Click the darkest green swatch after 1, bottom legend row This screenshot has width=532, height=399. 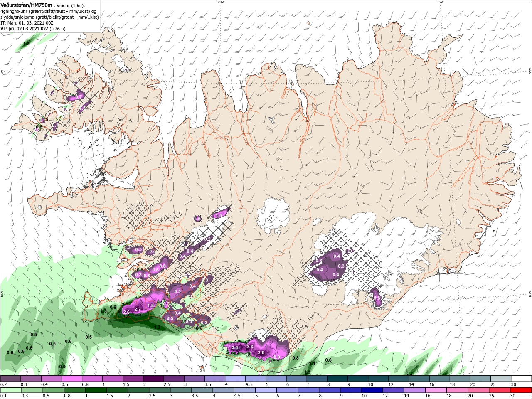96,390
